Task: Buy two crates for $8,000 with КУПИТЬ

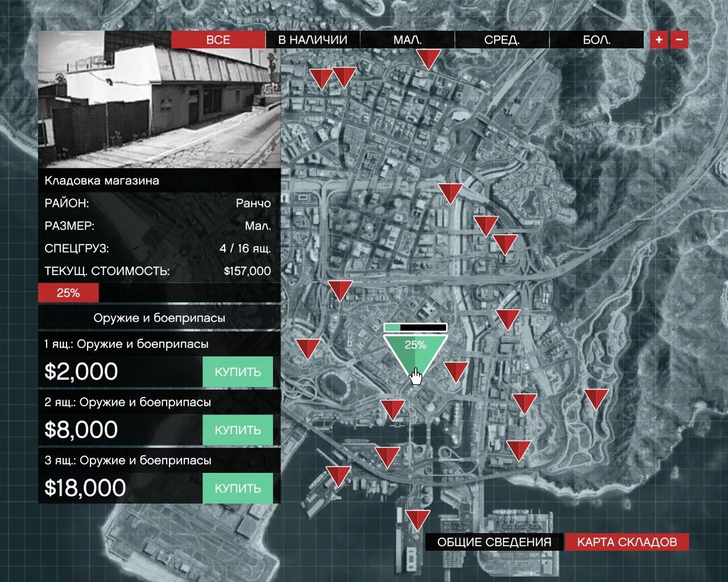Action: (238, 430)
